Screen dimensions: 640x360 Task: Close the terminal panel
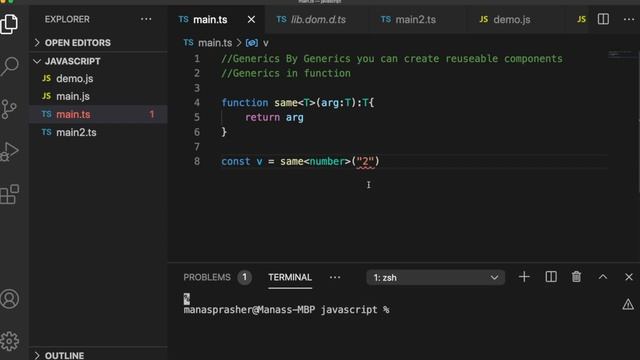(629, 277)
